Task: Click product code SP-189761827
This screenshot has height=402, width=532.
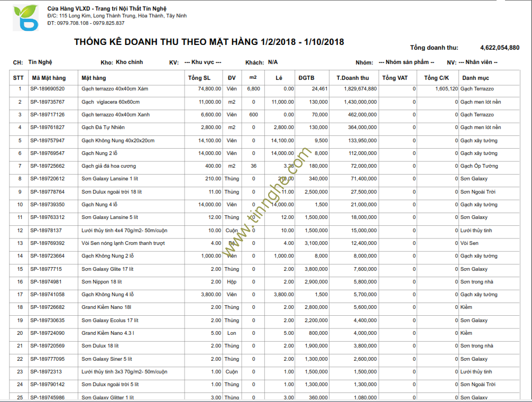Action: 47,127
